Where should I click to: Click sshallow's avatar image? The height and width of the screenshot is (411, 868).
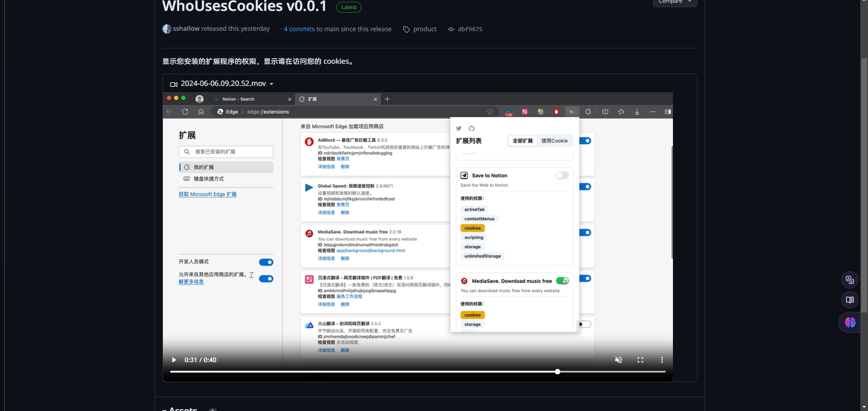167,29
